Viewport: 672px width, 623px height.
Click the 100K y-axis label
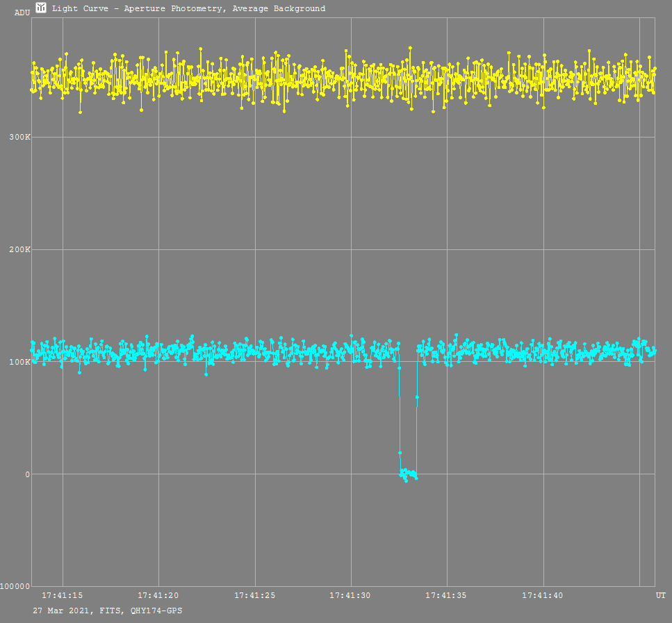[19, 362]
